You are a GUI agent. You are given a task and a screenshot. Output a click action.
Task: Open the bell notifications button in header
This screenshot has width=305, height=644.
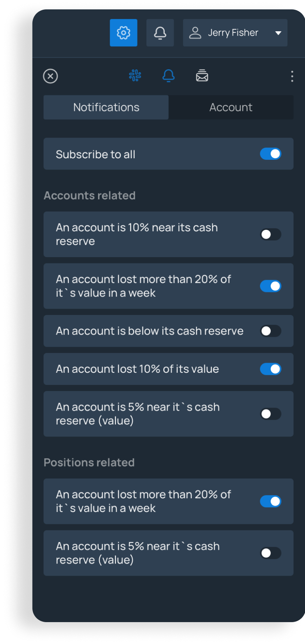pyautogui.click(x=160, y=33)
